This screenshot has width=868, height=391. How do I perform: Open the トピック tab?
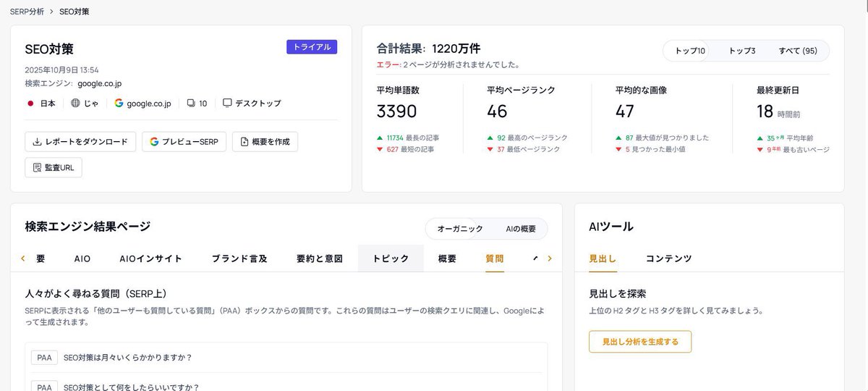click(391, 258)
